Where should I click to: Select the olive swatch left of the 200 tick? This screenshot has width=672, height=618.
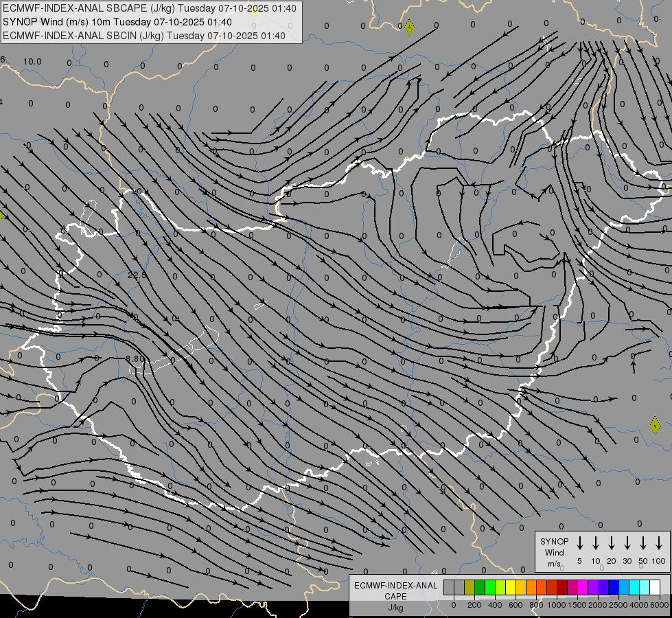pyautogui.click(x=470, y=587)
